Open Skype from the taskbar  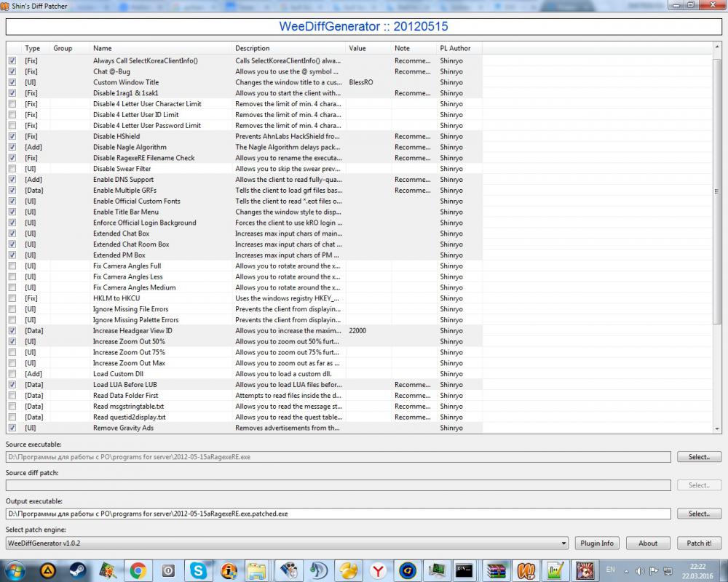click(x=197, y=570)
